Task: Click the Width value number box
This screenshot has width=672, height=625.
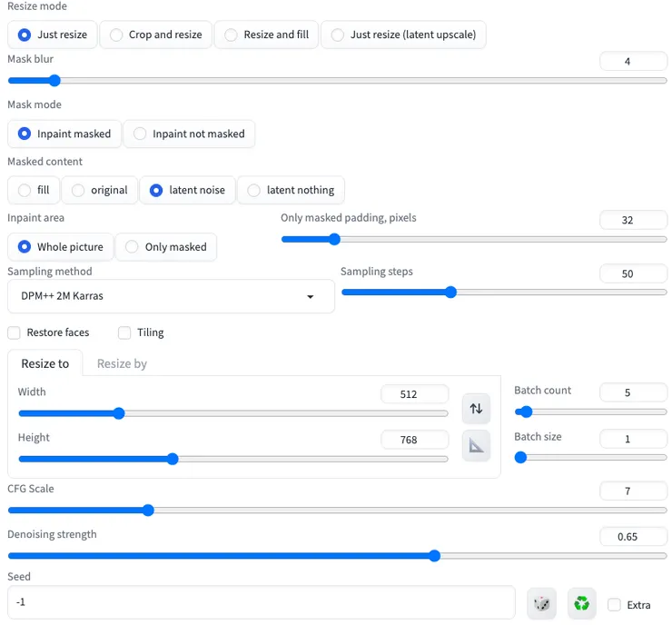Action: point(414,394)
